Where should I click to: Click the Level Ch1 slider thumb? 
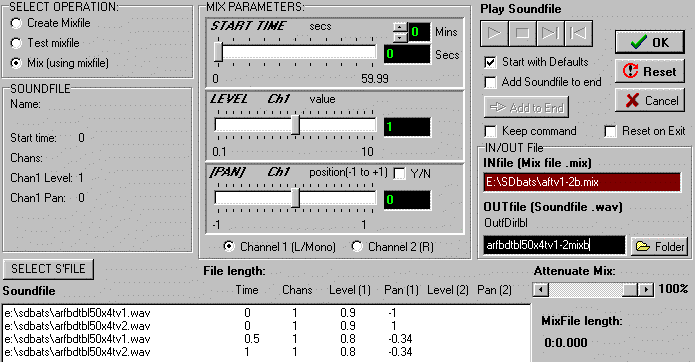pyautogui.click(x=295, y=125)
